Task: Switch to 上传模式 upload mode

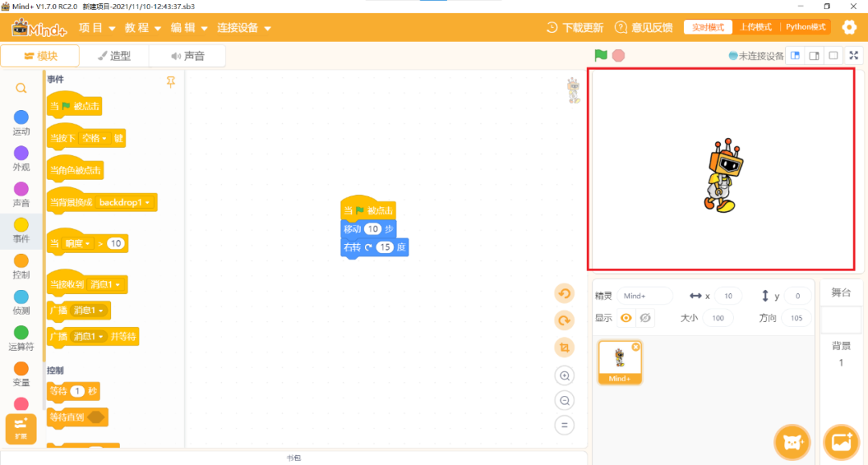Action: click(x=756, y=27)
